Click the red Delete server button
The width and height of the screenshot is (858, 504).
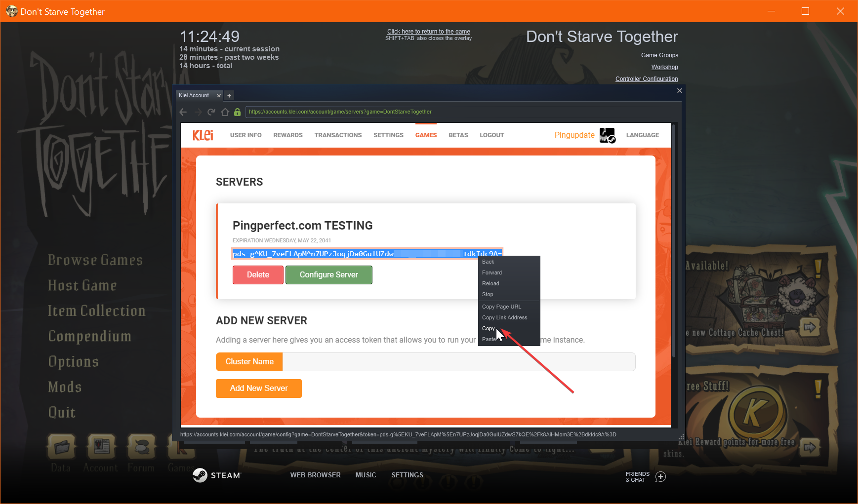click(x=258, y=275)
